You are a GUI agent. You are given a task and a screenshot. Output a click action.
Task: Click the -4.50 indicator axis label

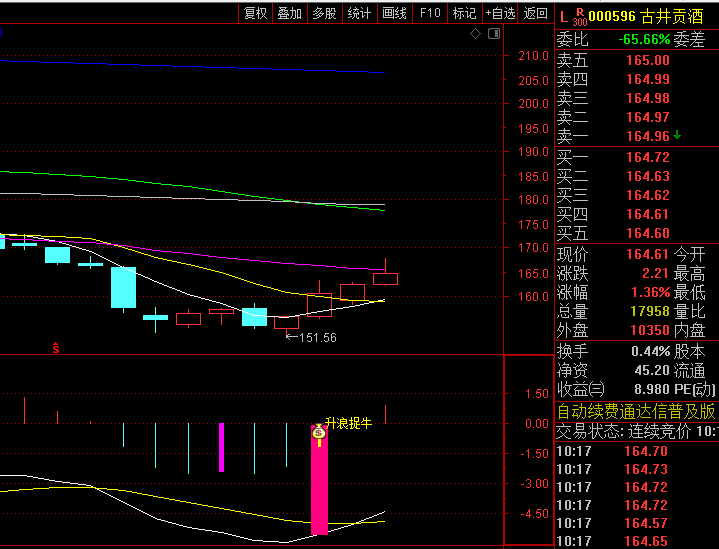tap(534, 514)
